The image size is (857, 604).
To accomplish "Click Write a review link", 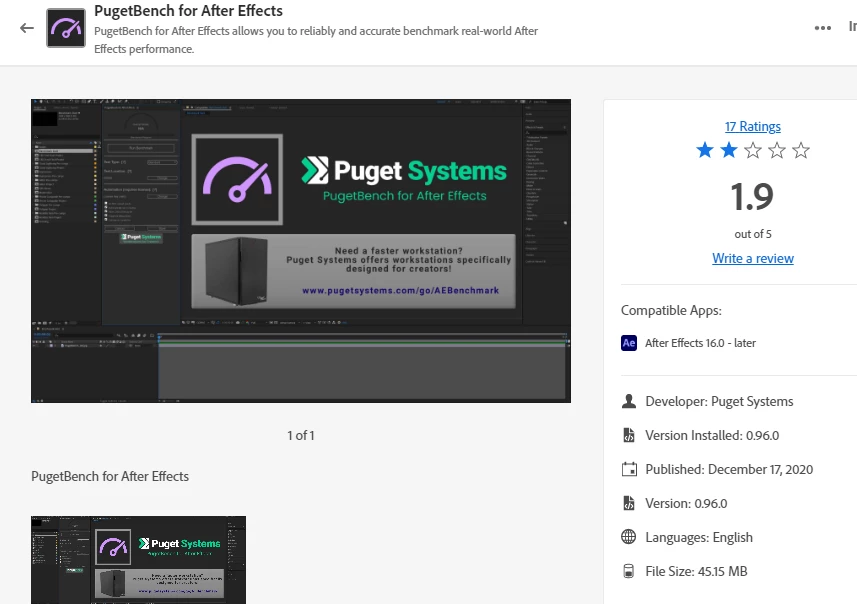I will pos(753,259).
